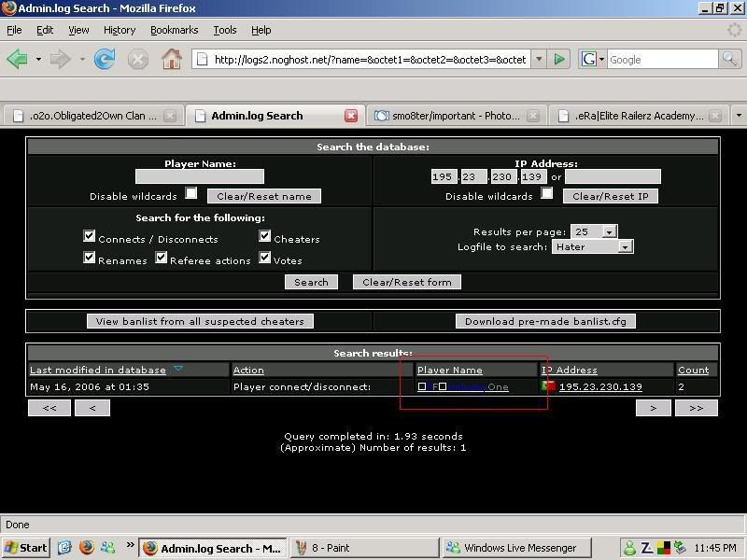
Task: Close the .o2o.Obligated2Own Clan tab
Action: click(170, 116)
